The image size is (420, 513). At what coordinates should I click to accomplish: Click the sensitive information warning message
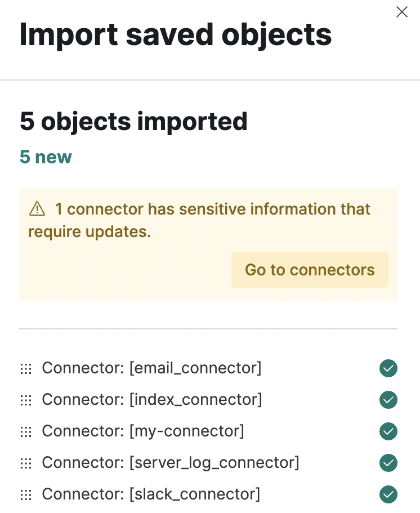click(x=208, y=220)
